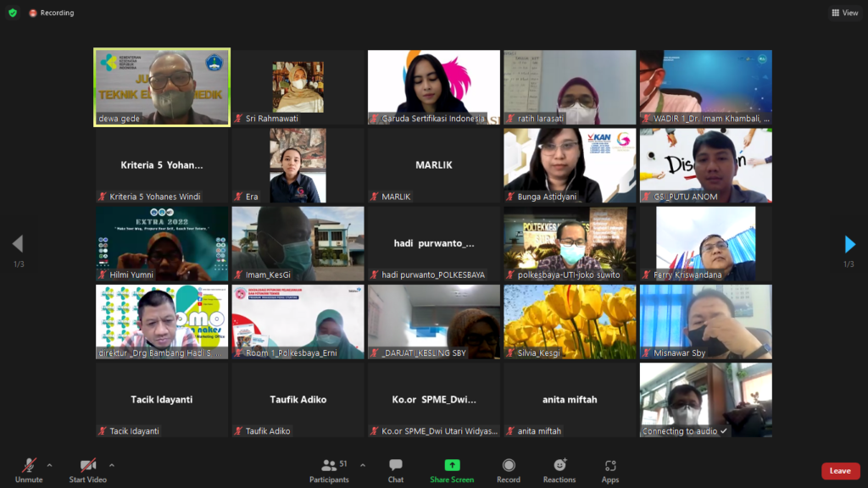Click the red Recording indicator
868x488 pixels.
[52, 13]
